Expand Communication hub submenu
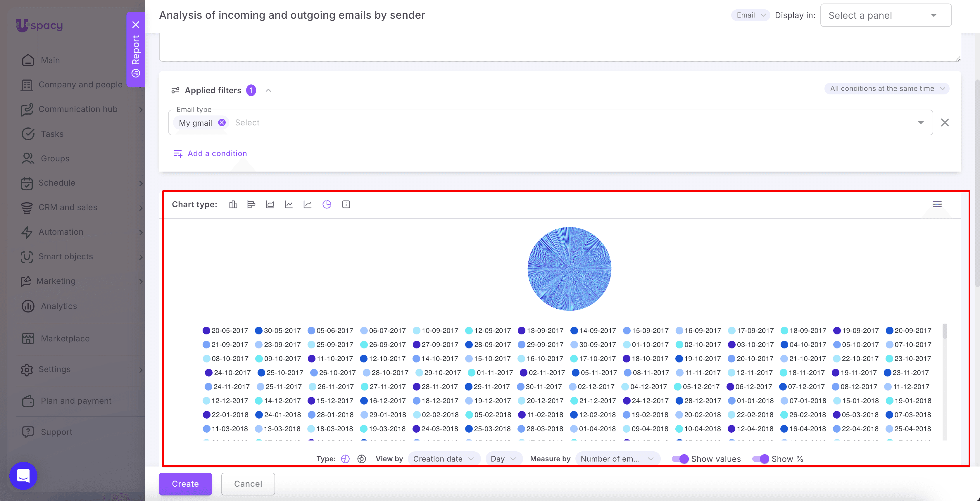The image size is (980, 501). coord(141,110)
